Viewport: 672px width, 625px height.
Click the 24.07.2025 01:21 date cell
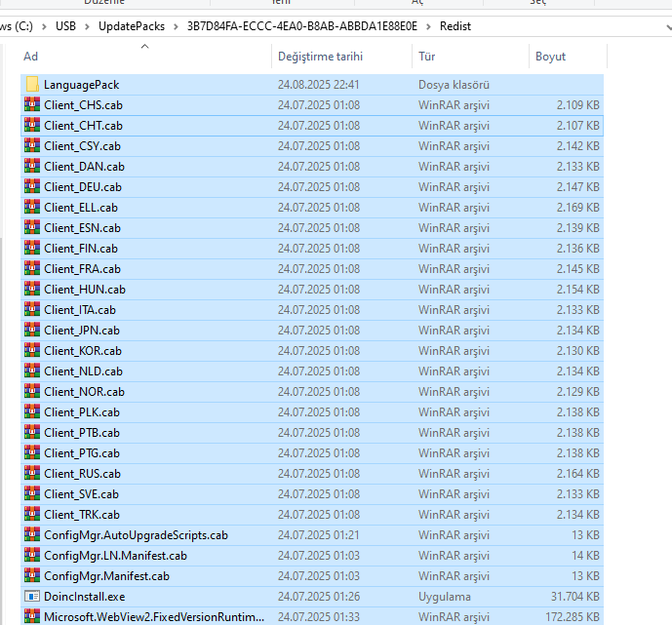pyautogui.click(x=318, y=535)
